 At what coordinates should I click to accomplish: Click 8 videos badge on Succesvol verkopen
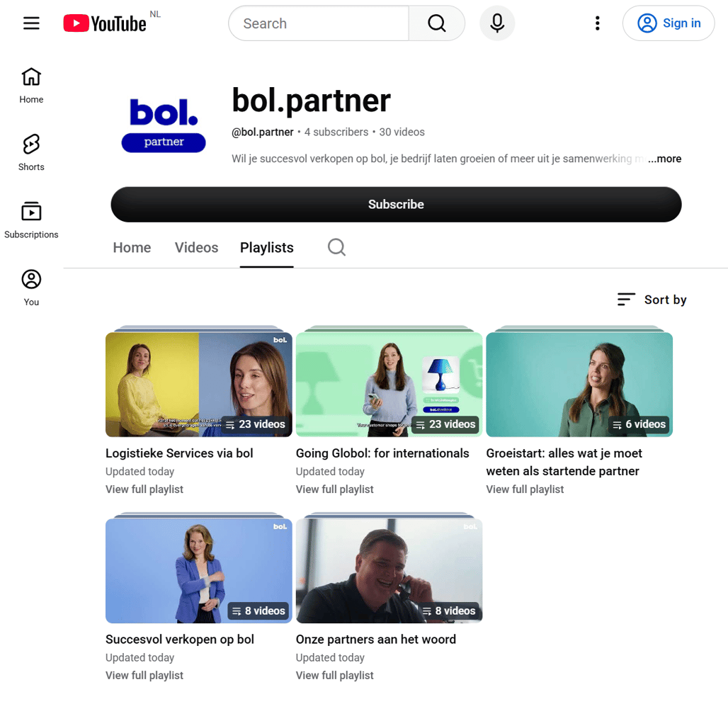[258, 611]
